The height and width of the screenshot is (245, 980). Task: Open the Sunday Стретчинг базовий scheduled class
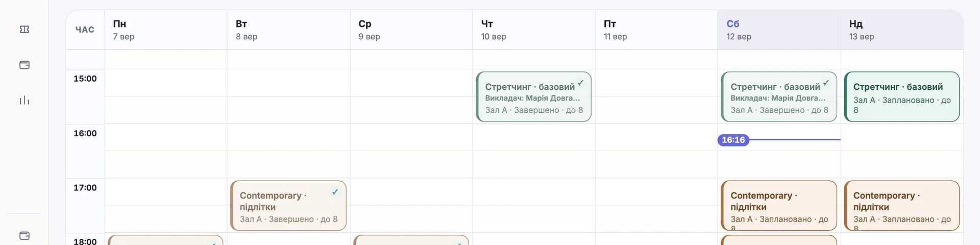click(x=902, y=97)
